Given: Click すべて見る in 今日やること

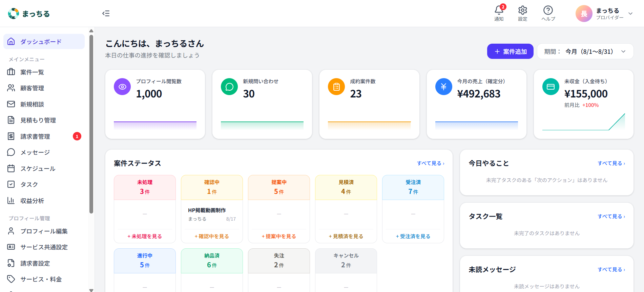Looking at the screenshot, I should (611, 163).
